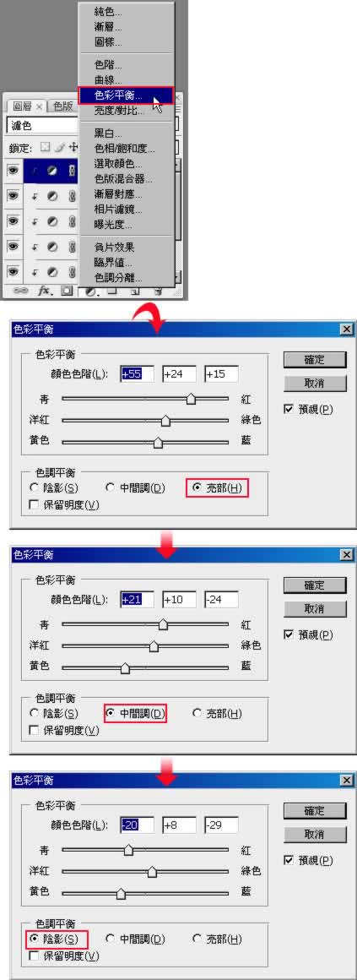Click the adjustment icon on the selected top layer
This screenshot has width=357, height=980.
tap(53, 170)
